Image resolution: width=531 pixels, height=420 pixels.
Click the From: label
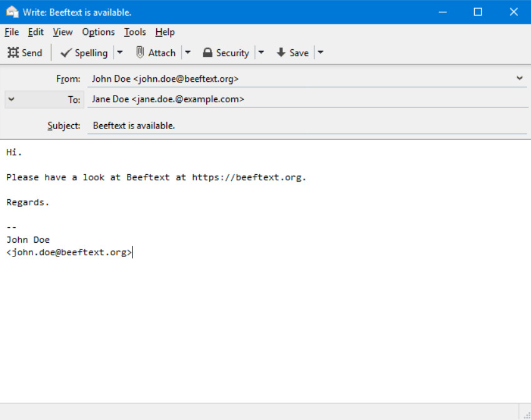68,79
